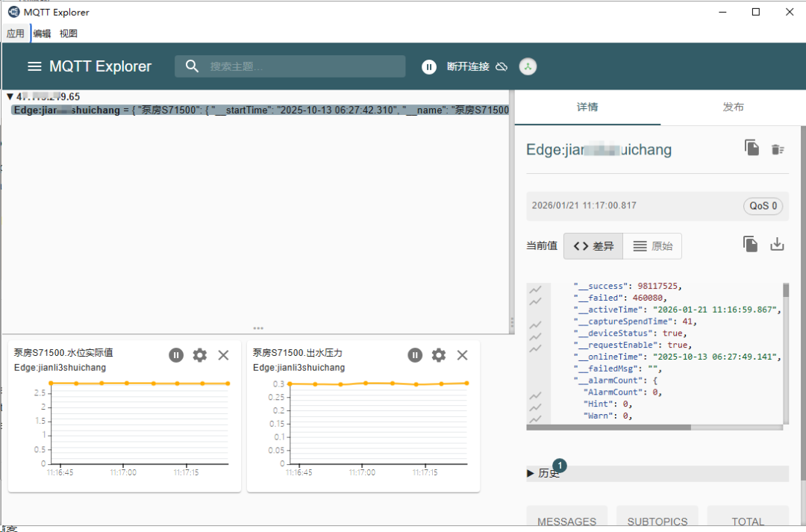
Task: Click the search magnifier icon
Action: [192, 66]
